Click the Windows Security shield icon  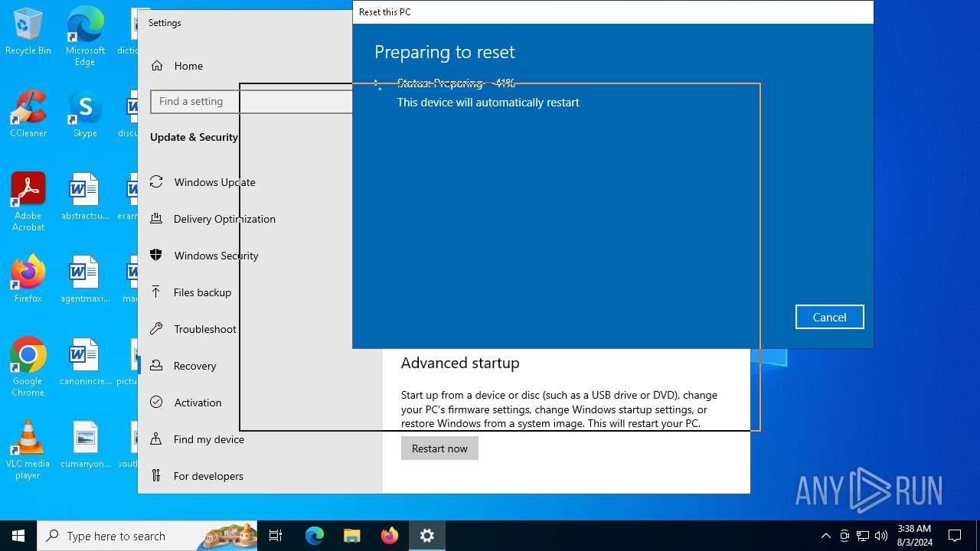click(x=156, y=255)
